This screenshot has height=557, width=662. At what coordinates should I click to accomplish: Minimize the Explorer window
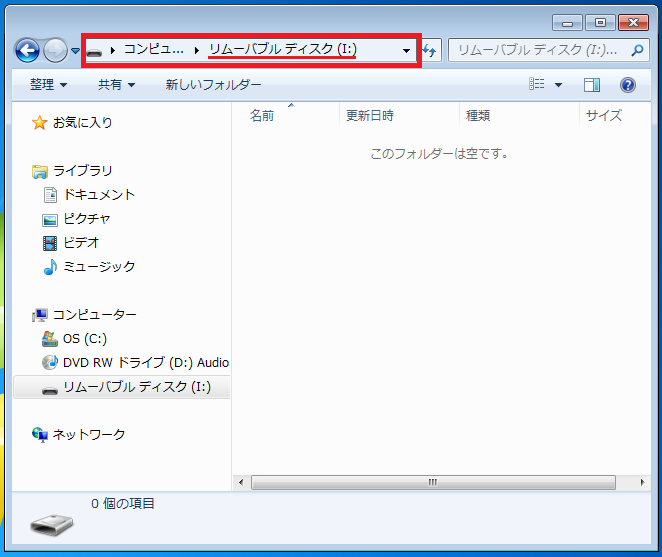pos(567,23)
